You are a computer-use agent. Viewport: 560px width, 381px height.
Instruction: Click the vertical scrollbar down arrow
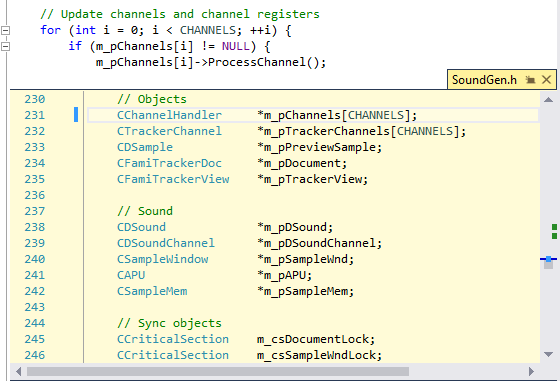[x=549, y=354]
